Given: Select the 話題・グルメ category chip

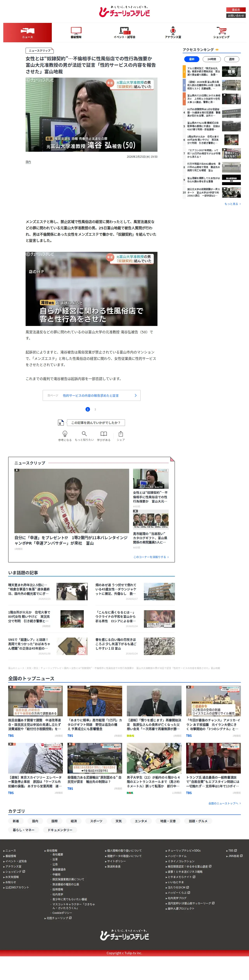Looking at the screenshot, I should [x=198, y=821].
